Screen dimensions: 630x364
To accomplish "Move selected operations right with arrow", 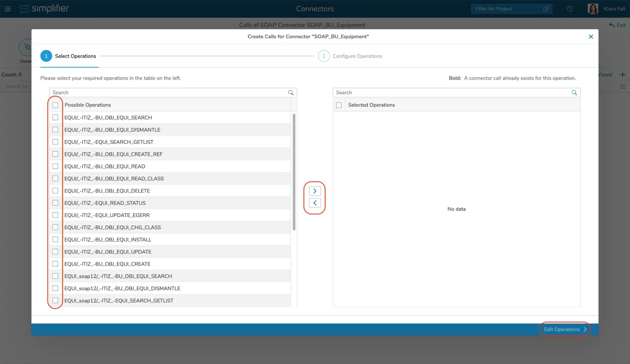I will click(315, 191).
